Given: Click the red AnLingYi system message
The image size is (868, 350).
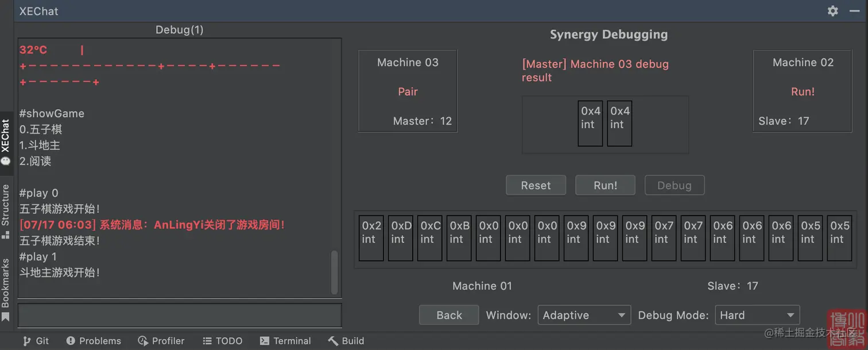Looking at the screenshot, I should coord(152,225).
